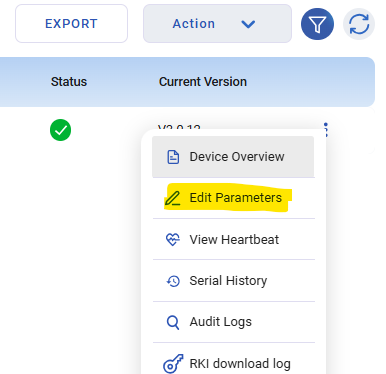386x374 pixels.
Task: Click the RKI download log key icon
Action: (173, 363)
